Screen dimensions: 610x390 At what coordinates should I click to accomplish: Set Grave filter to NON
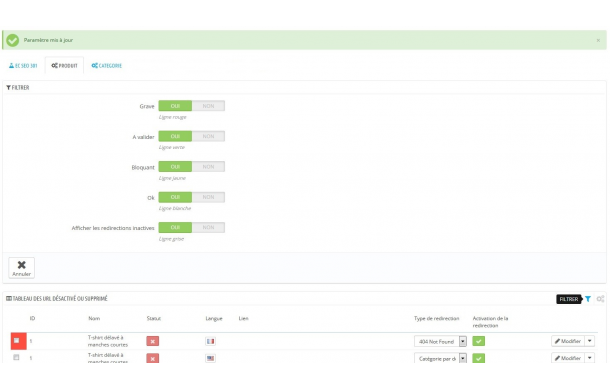[x=208, y=106]
